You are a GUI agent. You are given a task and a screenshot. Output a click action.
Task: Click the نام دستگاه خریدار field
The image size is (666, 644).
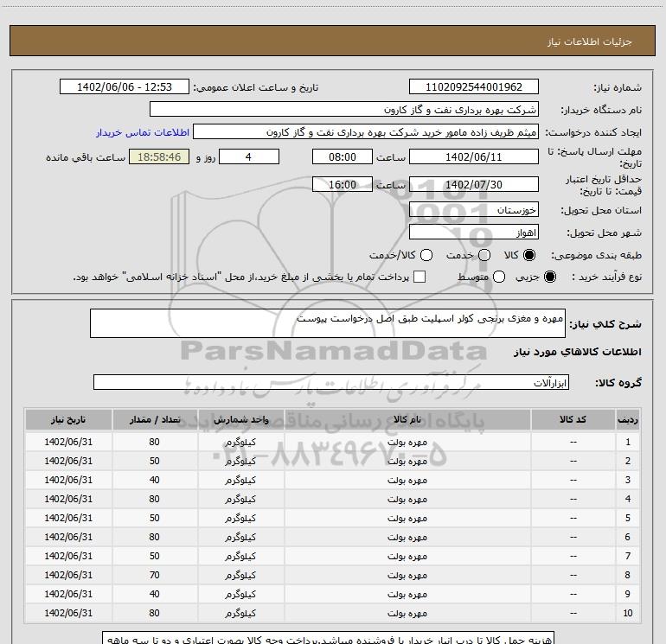tap(344, 109)
